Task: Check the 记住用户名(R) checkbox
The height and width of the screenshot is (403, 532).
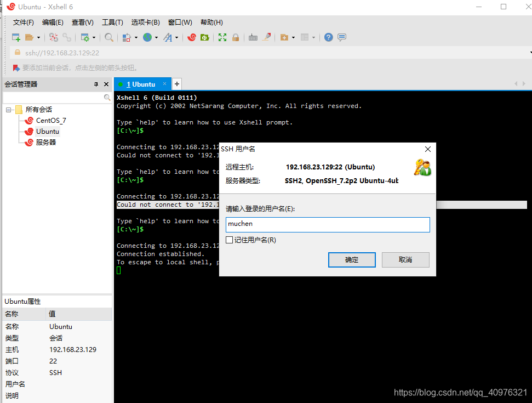Action: [230, 240]
